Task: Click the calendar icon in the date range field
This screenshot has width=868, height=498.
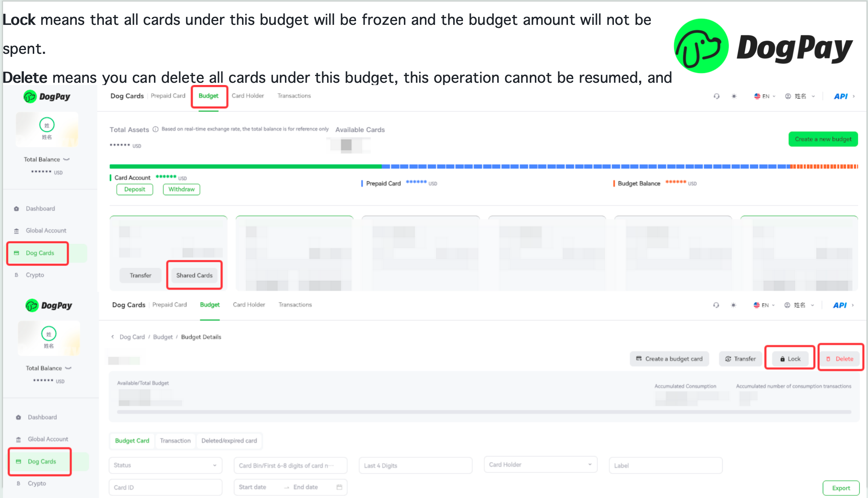Action: [339, 487]
